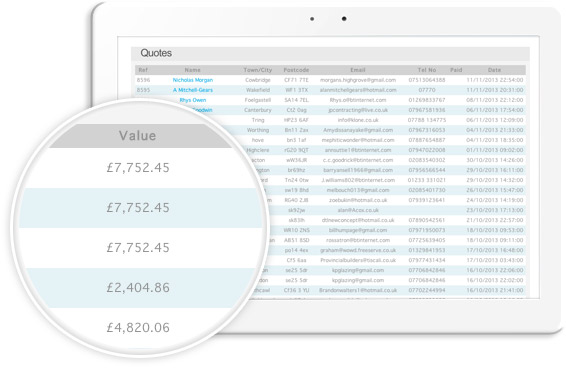Click email morgans.highgrove@gmail.com
Screen dimensions: 566x368
[358, 80]
